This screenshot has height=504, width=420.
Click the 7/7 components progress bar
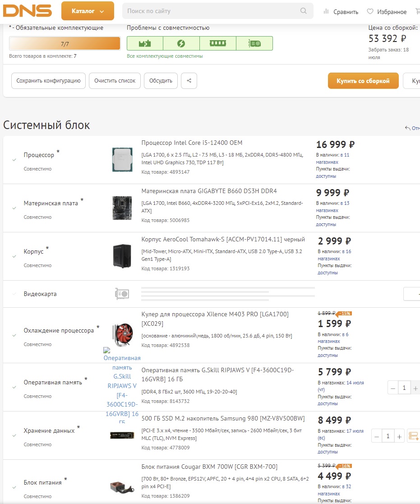point(65,43)
